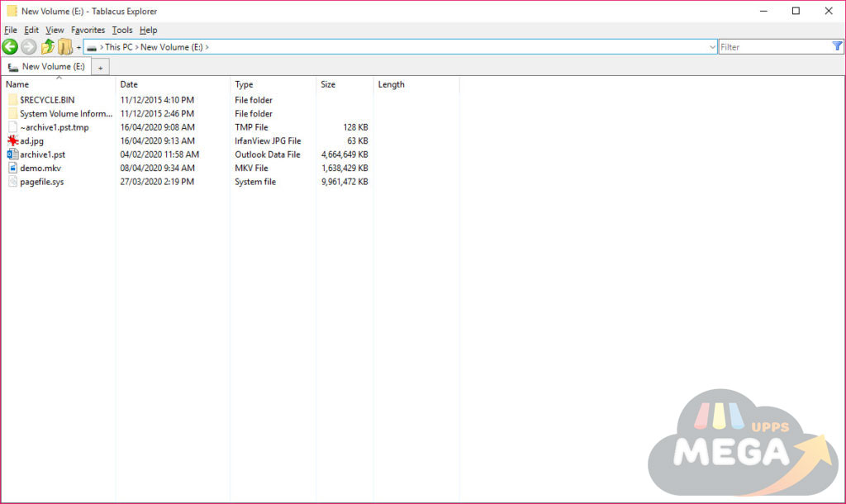Click the 63 KB size cell
Screen dimensions: 846x504
pos(358,140)
